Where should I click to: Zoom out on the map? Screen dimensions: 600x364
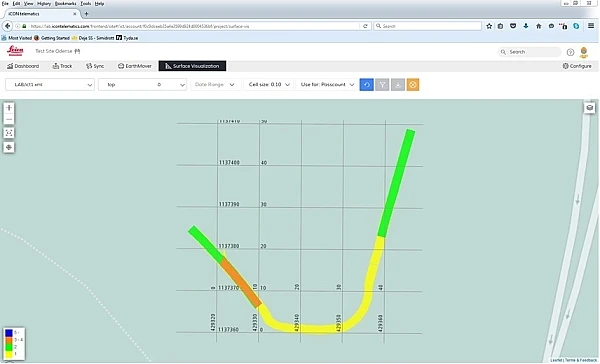[9, 119]
